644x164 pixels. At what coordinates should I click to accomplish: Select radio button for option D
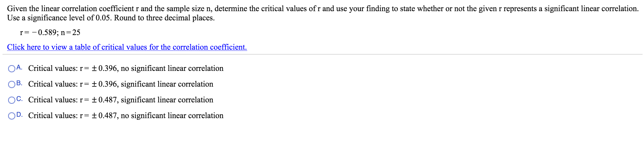tap(12, 116)
